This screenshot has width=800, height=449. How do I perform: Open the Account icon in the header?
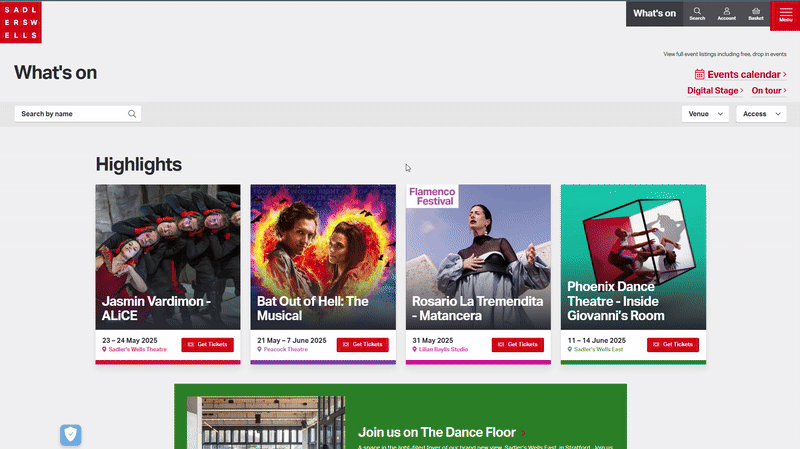coord(727,14)
